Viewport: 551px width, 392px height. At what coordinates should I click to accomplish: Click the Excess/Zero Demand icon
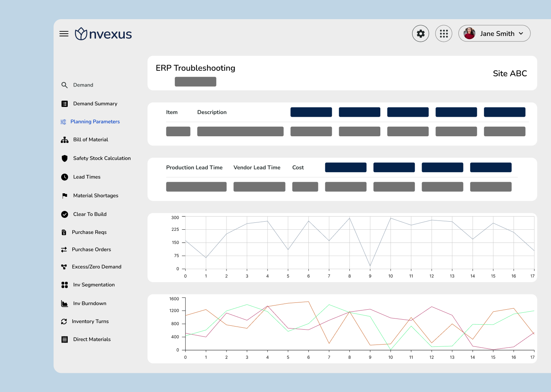tap(64, 267)
